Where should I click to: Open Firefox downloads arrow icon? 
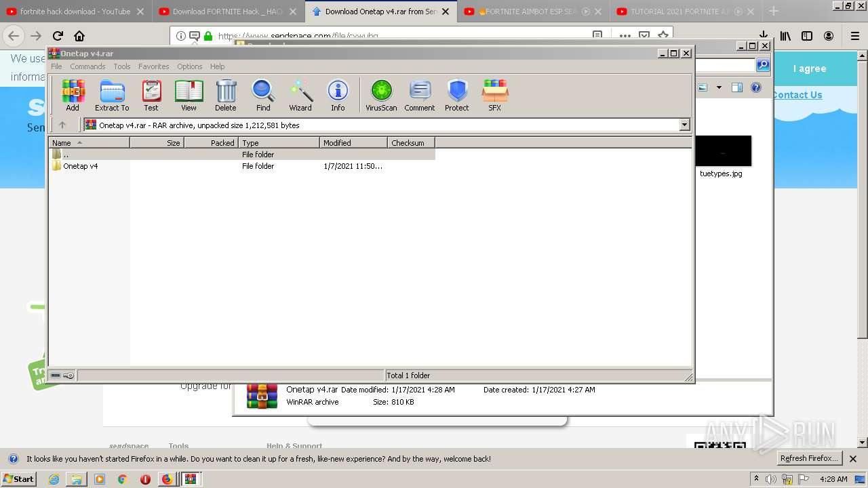(763, 36)
